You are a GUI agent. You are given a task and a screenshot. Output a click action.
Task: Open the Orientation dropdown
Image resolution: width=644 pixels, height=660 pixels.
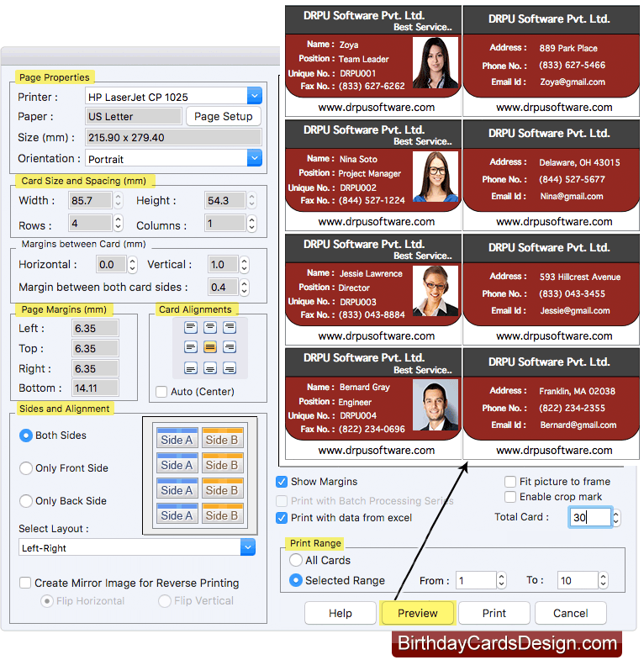coord(255,158)
